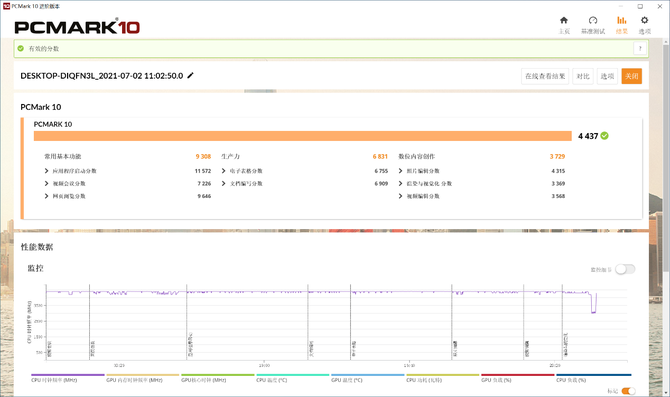This screenshot has height=397, width=670.
Task: Open the Options gear icon
Action: click(644, 20)
